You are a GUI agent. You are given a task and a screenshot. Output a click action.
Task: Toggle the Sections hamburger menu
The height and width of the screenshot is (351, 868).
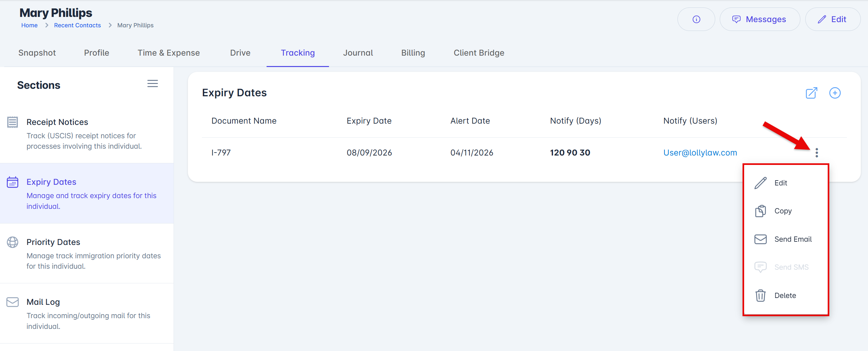(x=152, y=84)
